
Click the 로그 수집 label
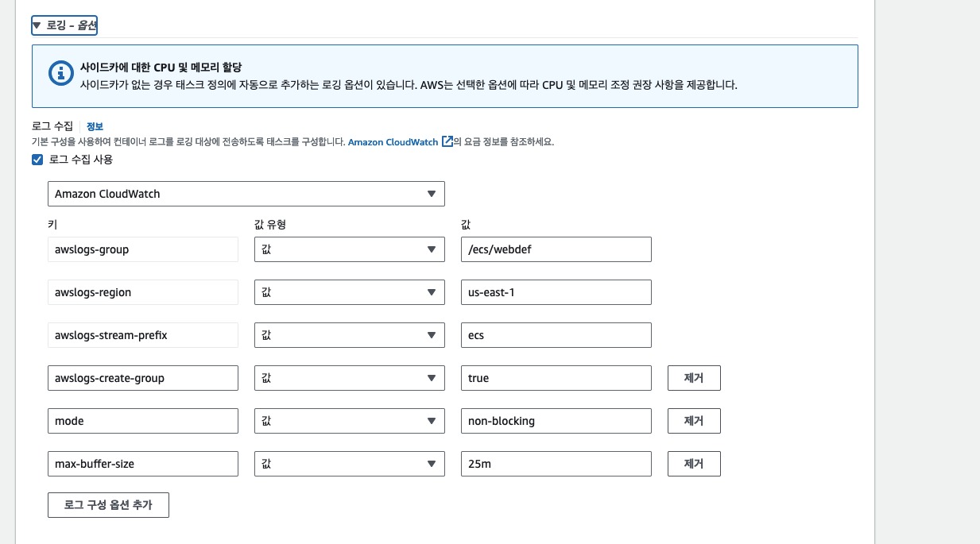tap(52, 126)
